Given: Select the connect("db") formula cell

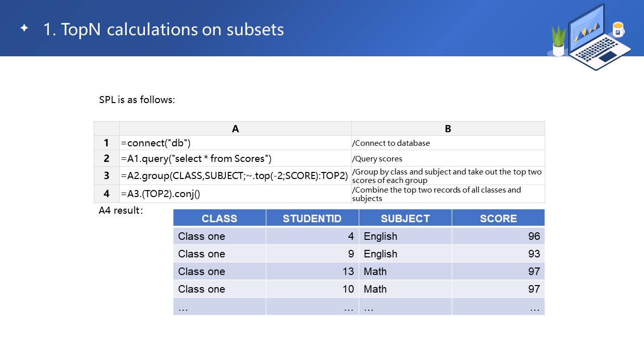Looking at the screenshot, I should (x=235, y=143).
